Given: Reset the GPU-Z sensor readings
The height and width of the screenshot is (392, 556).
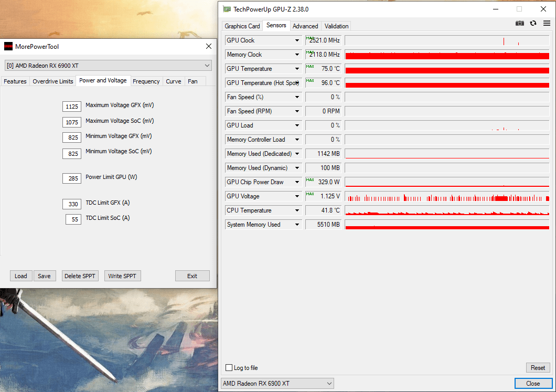Looking at the screenshot, I should [538, 368].
